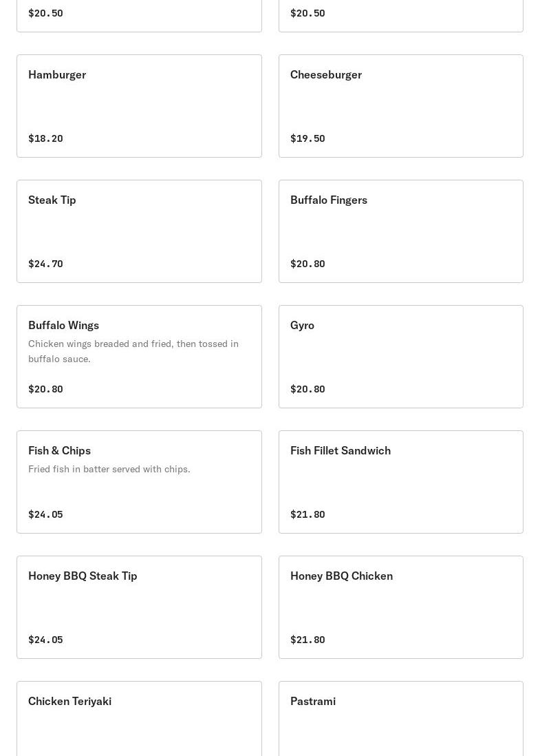Open the Hamburger menu item card
This screenshot has height=756, width=540.
coord(139,106)
